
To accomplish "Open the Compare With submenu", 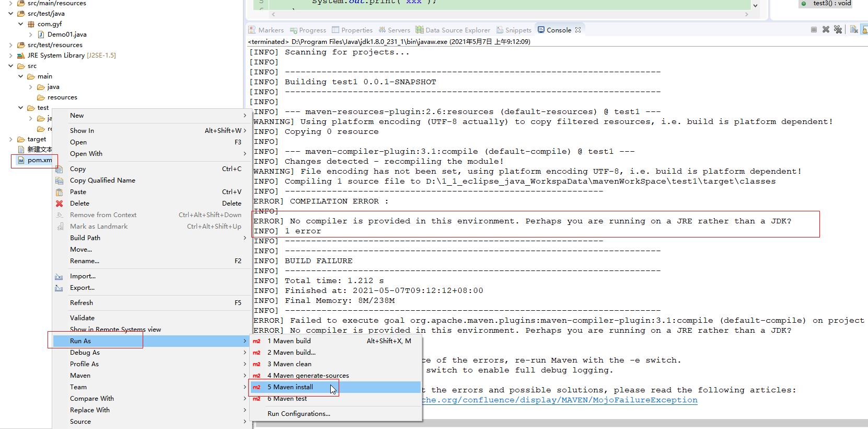I will point(152,399).
